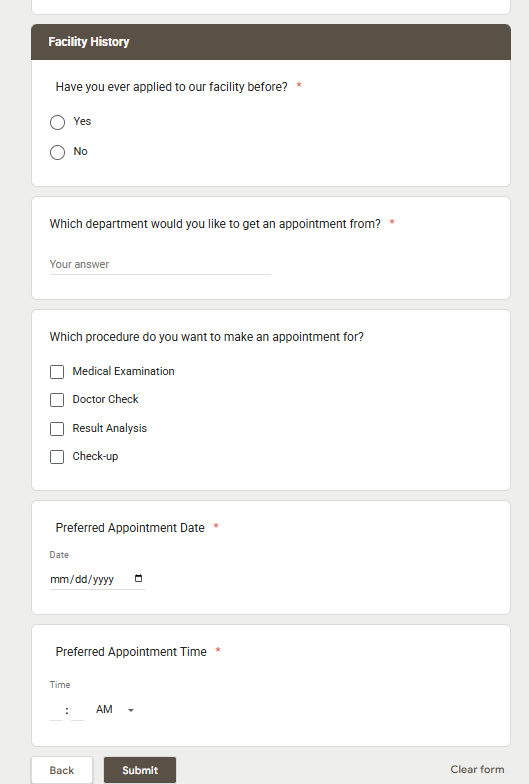
Task: Select the Yes radio button
Action: coord(58,122)
